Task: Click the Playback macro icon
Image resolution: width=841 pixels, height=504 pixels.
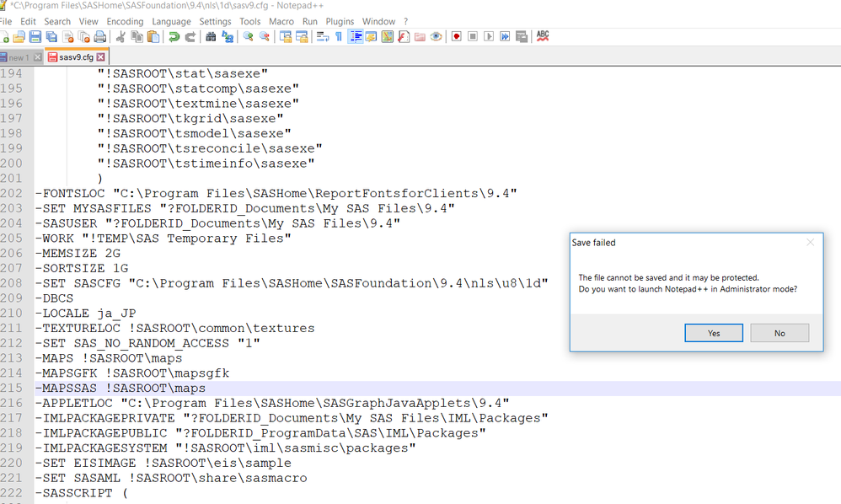Action: click(489, 36)
